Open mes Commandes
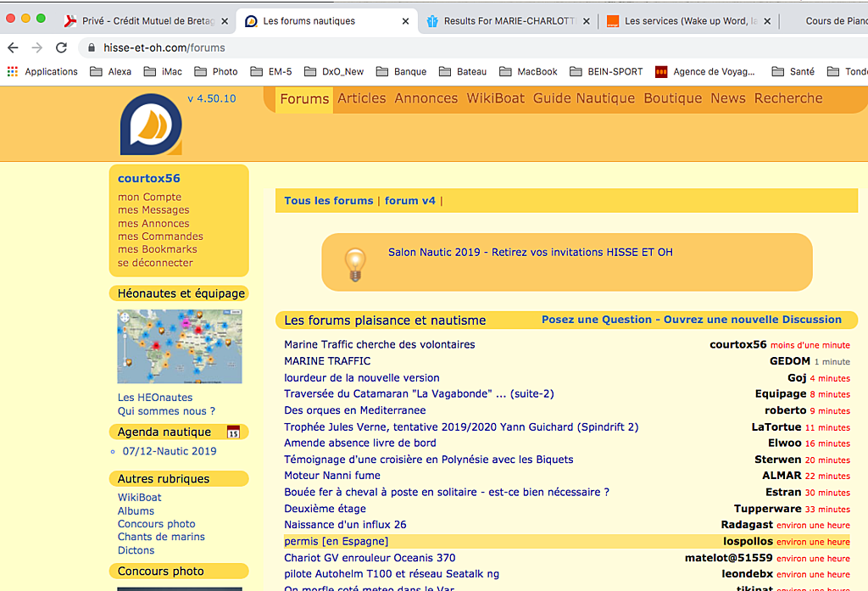Image resolution: width=868 pixels, height=591 pixels. click(x=160, y=236)
